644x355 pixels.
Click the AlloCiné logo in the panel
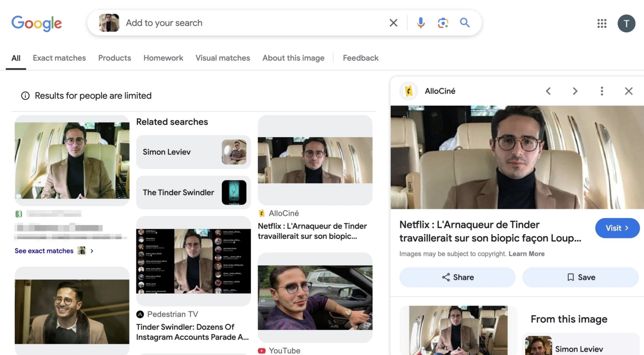[x=409, y=91]
